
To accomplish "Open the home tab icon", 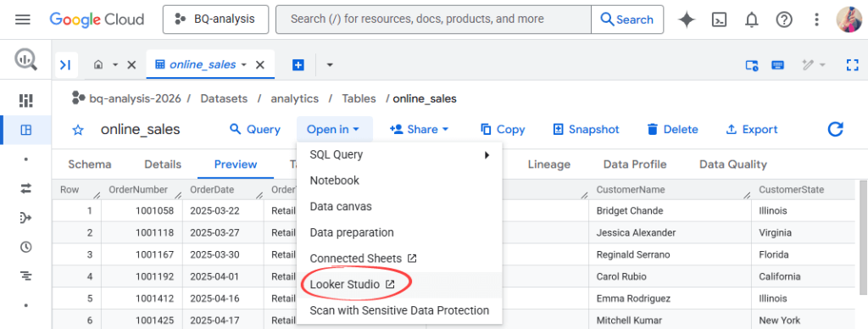I will click(x=98, y=64).
